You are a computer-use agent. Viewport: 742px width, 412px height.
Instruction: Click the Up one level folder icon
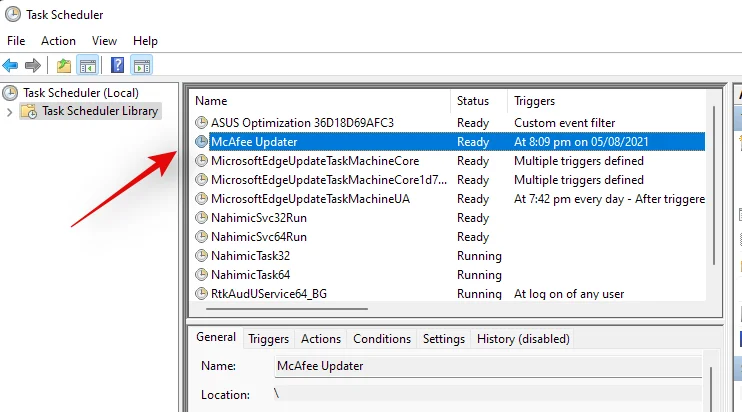[63, 65]
